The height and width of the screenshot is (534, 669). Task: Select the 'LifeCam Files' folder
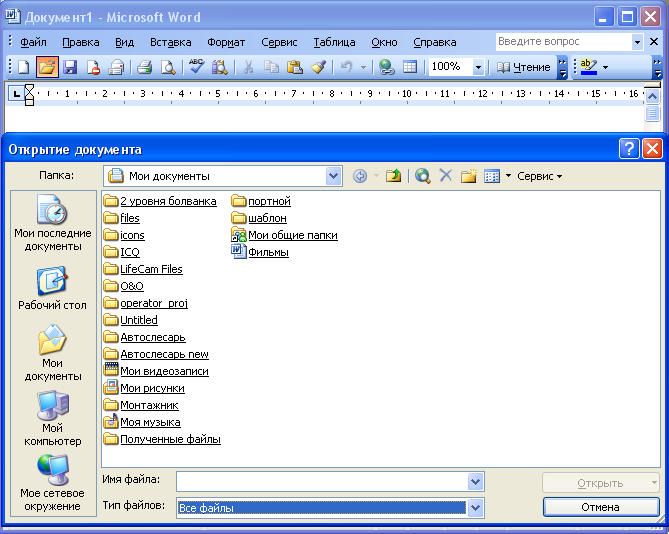(x=143, y=269)
